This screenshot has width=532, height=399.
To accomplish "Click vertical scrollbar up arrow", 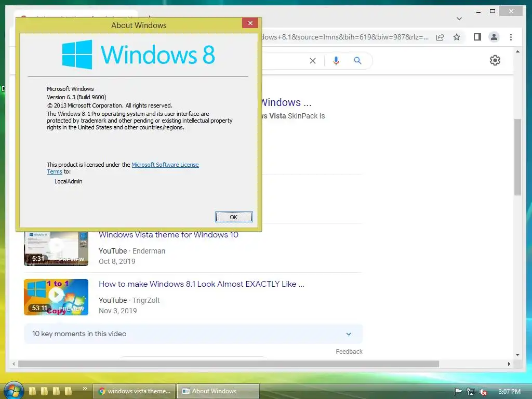I will pos(517,52).
